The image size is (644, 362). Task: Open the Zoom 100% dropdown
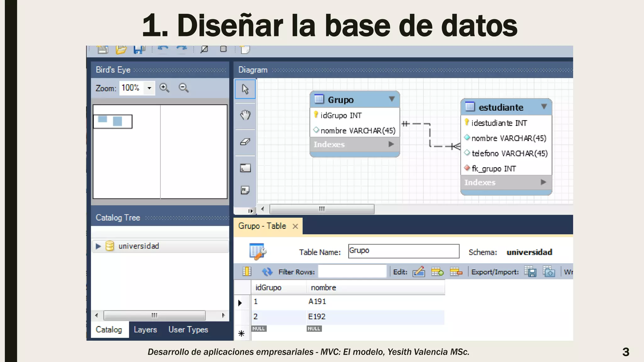[149, 88]
